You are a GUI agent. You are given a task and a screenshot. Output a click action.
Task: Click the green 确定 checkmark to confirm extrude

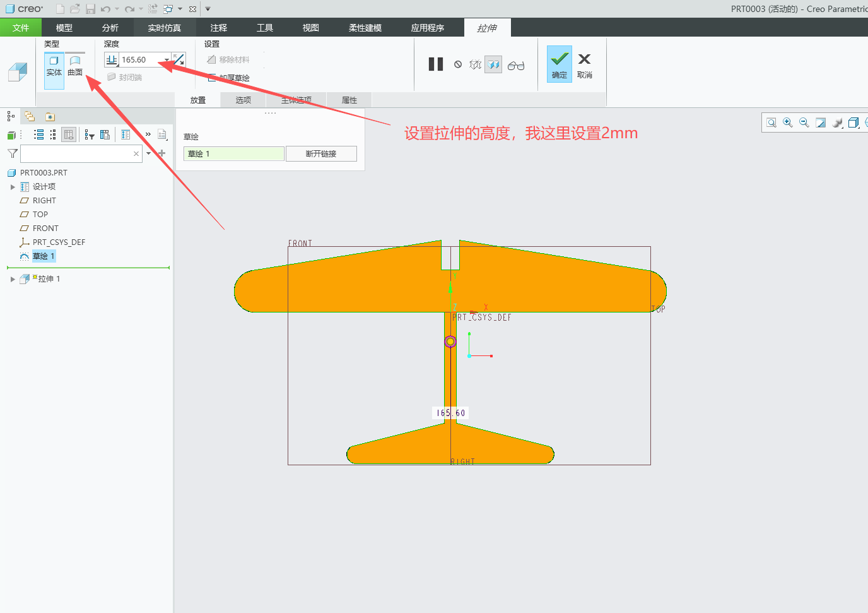(560, 64)
